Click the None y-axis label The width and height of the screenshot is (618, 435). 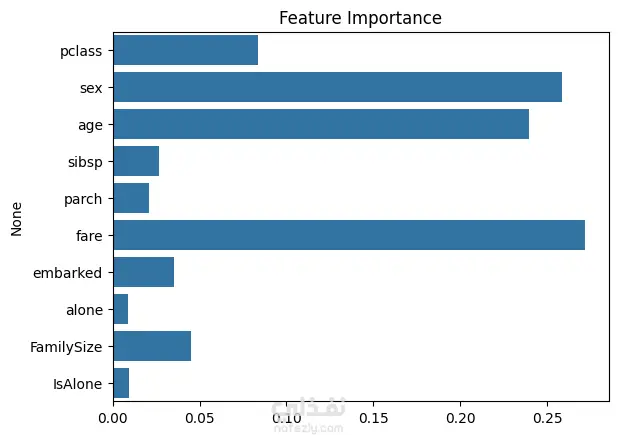tap(16, 217)
